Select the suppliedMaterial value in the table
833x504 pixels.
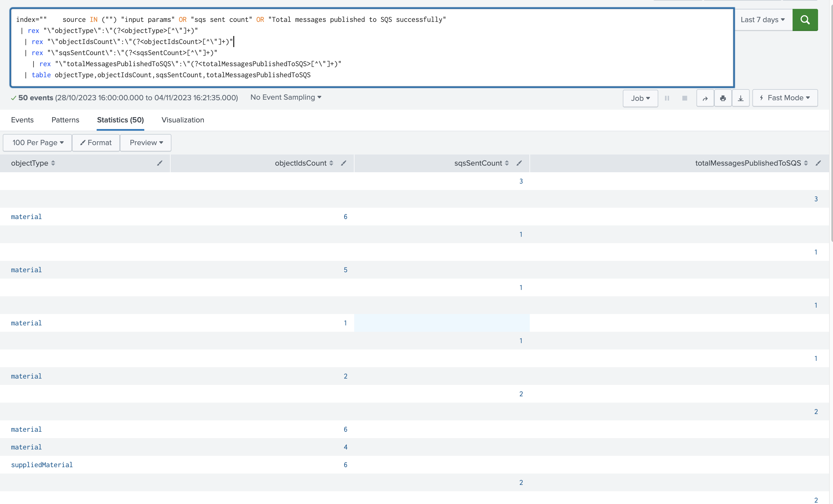coord(42,464)
